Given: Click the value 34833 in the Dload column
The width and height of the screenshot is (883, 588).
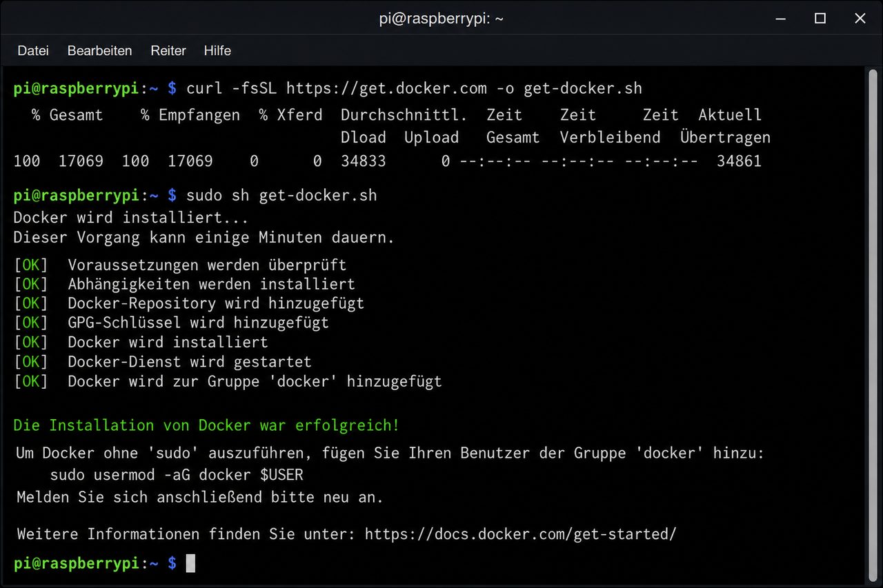Looking at the screenshot, I should (x=364, y=161).
